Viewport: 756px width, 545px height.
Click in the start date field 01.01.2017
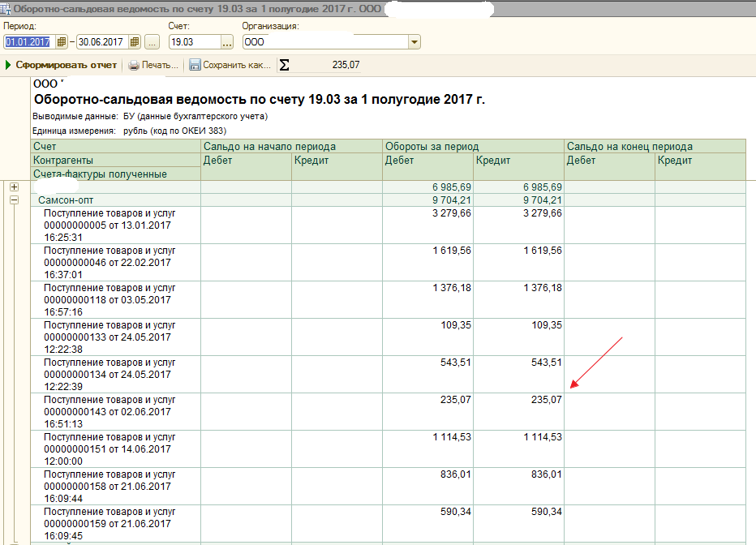point(28,42)
